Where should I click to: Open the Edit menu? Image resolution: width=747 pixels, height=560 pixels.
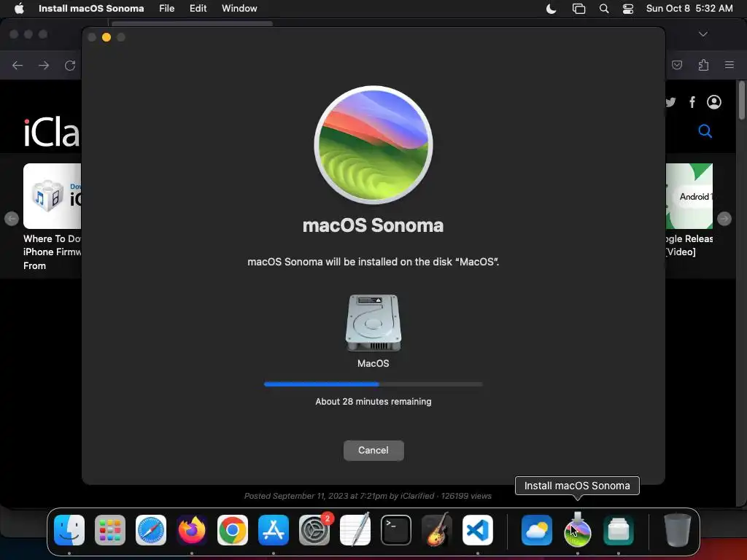coord(198,8)
